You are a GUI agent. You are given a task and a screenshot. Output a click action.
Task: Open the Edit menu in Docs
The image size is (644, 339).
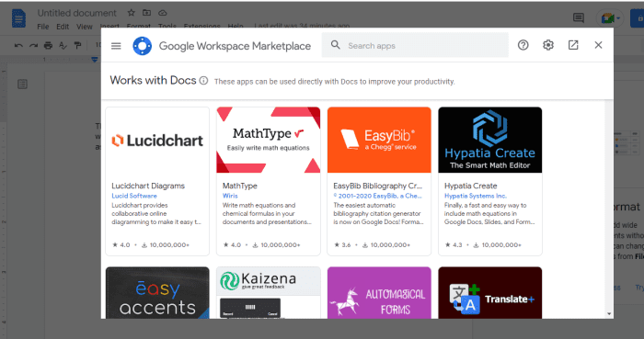point(63,27)
